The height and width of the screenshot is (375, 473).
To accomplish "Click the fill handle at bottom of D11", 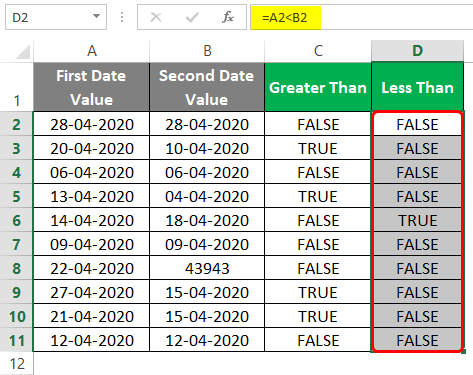I will (x=464, y=352).
